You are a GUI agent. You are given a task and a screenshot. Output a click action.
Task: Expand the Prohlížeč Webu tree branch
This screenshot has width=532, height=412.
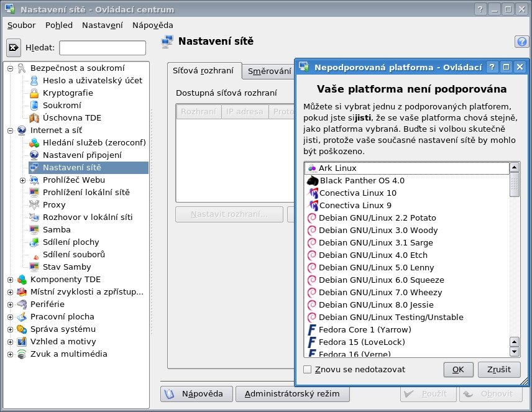(x=22, y=180)
